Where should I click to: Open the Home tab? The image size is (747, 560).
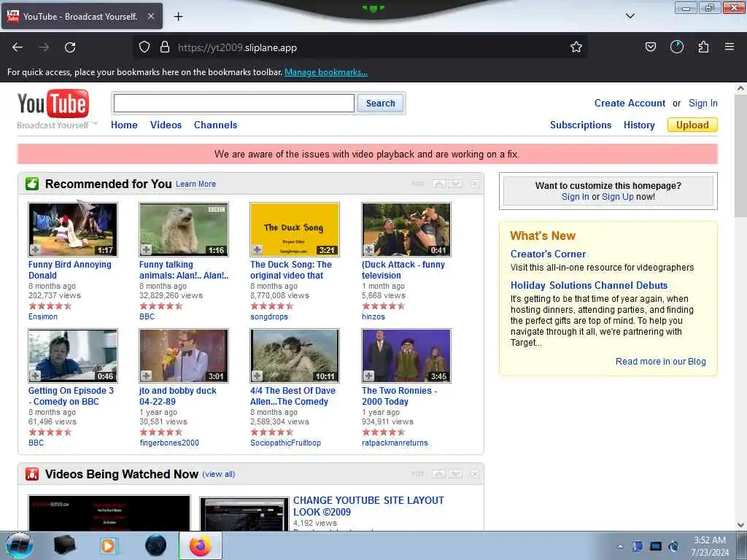(124, 125)
